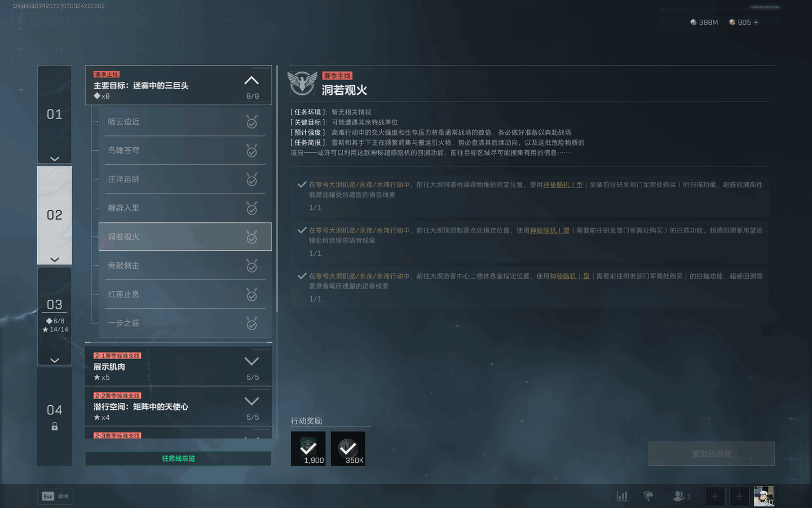Screen dimensions: 812x508
Task: Switch to chapter 03 tab
Action: tap(55, 305)
